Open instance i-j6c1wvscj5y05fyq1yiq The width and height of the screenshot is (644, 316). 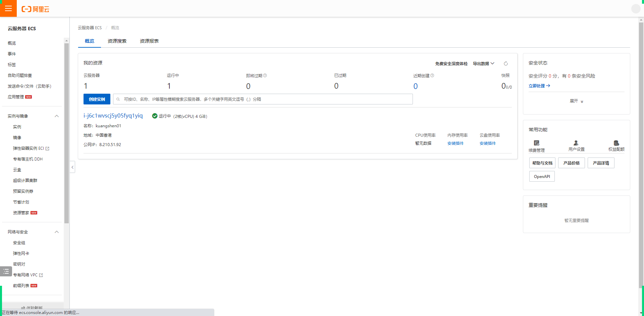113,116
